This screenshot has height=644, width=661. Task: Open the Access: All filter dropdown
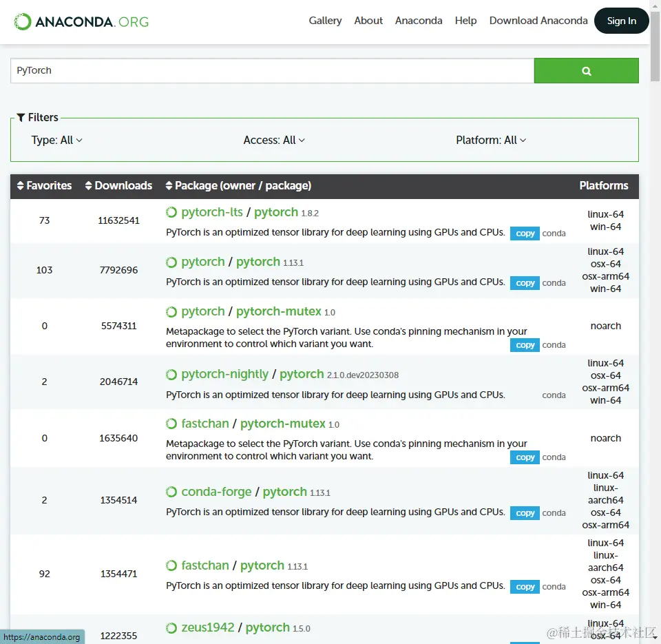(x=273, y=140)
